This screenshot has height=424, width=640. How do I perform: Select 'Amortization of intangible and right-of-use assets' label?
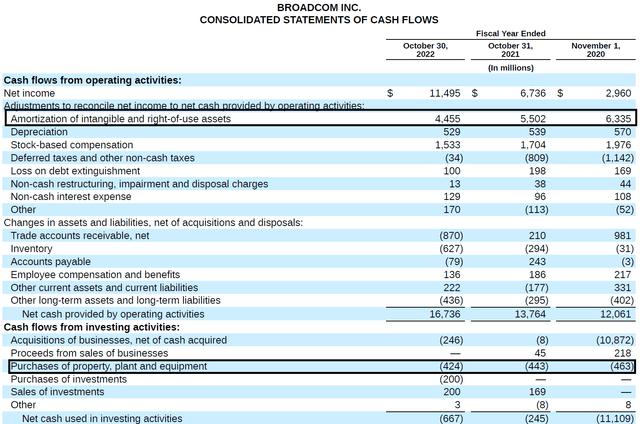click(x=121, y=119)
